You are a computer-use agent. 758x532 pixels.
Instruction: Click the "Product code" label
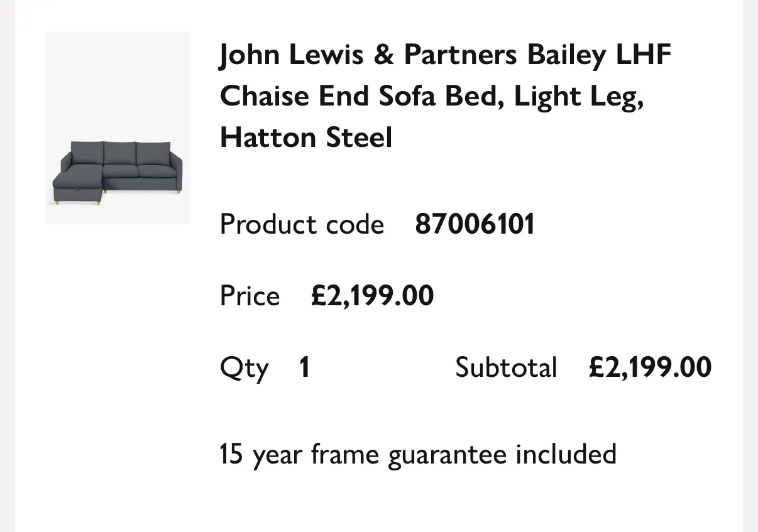(x=301, y=224)
